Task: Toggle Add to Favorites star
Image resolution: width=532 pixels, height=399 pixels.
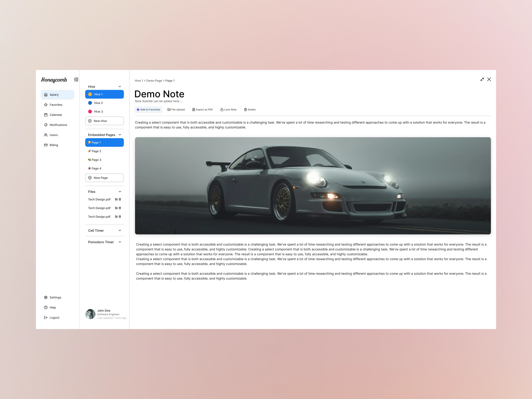Action: pos(148,110)
